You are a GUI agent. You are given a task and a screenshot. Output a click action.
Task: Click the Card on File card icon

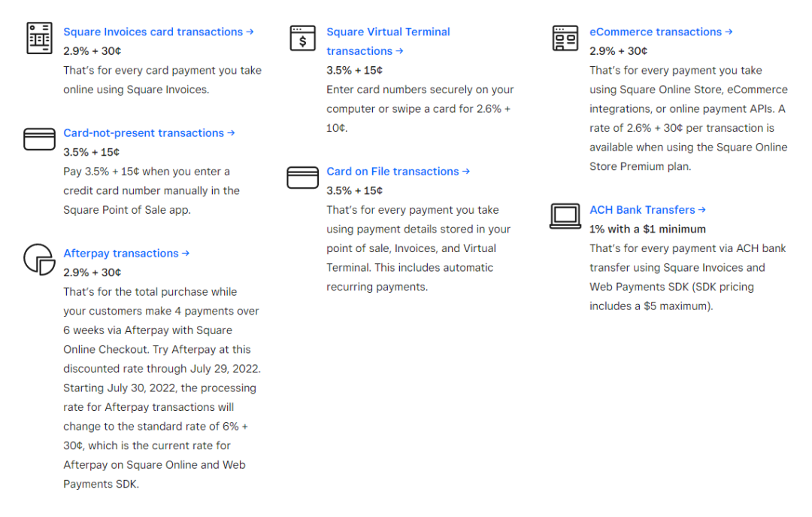(x=302, y=178)
